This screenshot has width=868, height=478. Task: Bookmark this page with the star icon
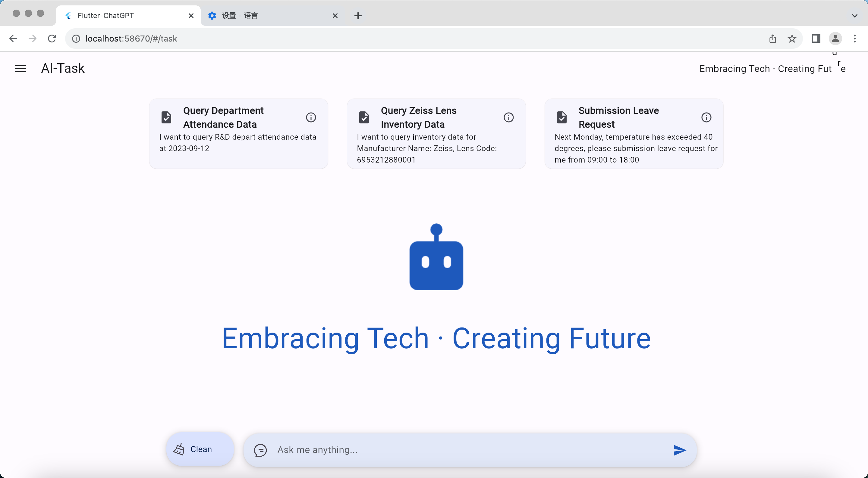792,39
